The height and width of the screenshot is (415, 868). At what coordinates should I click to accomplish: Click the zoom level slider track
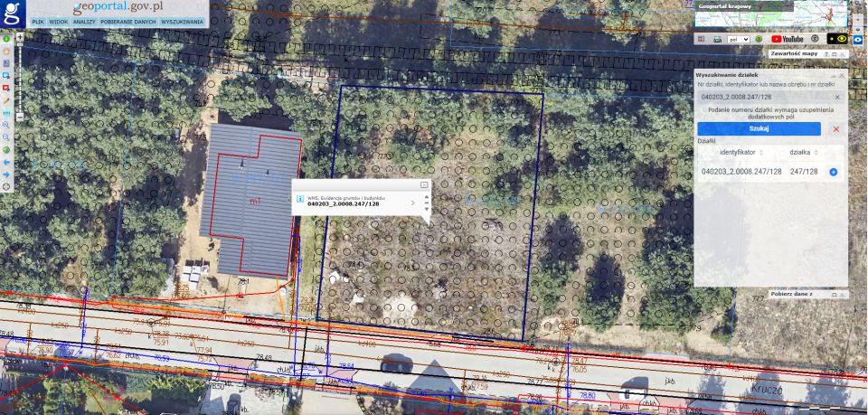20,78
